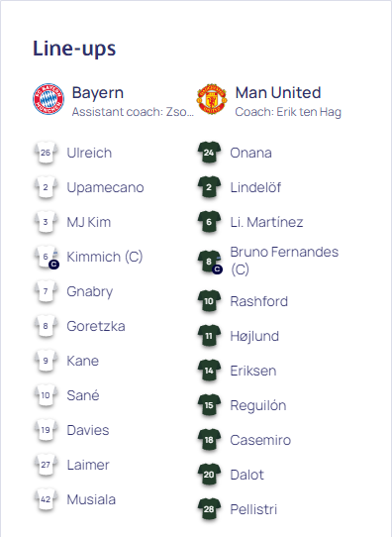Click coach Erik ten Hag text

[x=288, y=112]
